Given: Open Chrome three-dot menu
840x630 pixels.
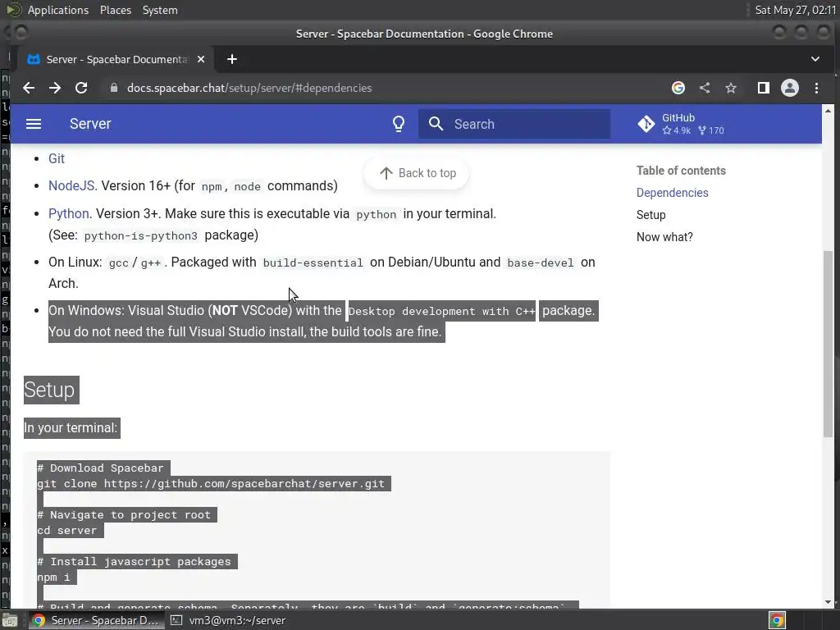Looking at the screenshot, I should (x=816, y=88).
